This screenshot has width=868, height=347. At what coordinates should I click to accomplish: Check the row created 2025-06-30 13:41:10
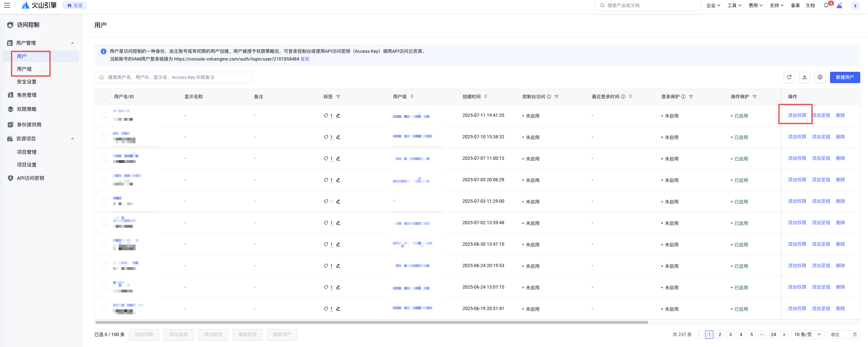coord(105,244)
